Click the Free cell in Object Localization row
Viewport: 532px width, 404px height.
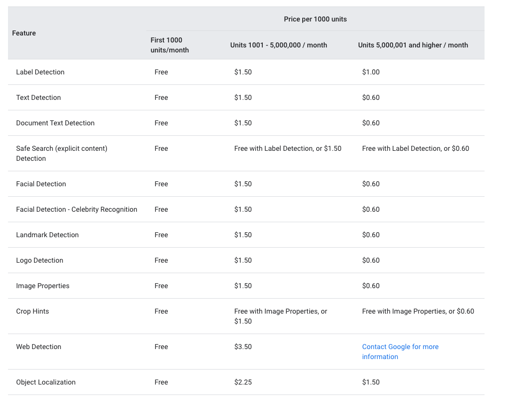161,382
